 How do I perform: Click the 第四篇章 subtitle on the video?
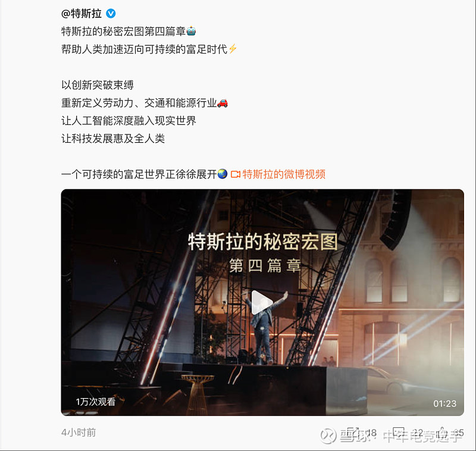(x=265, y=265)
